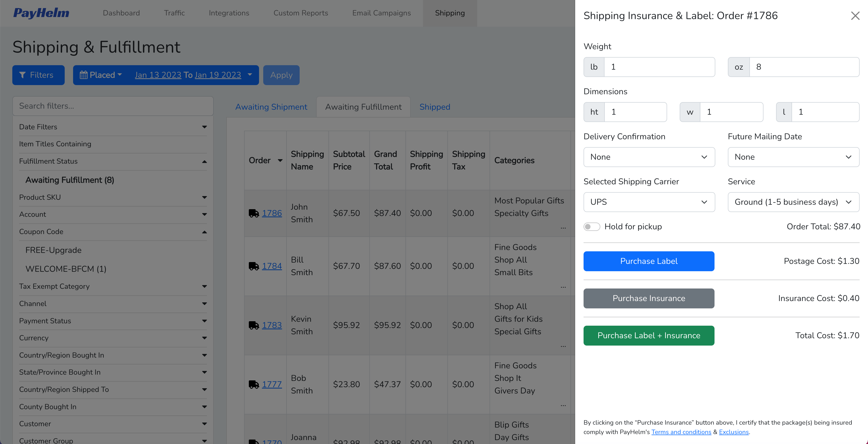
Task: Close the Shipping Insurance panel with X
Action: coord(855,16)
